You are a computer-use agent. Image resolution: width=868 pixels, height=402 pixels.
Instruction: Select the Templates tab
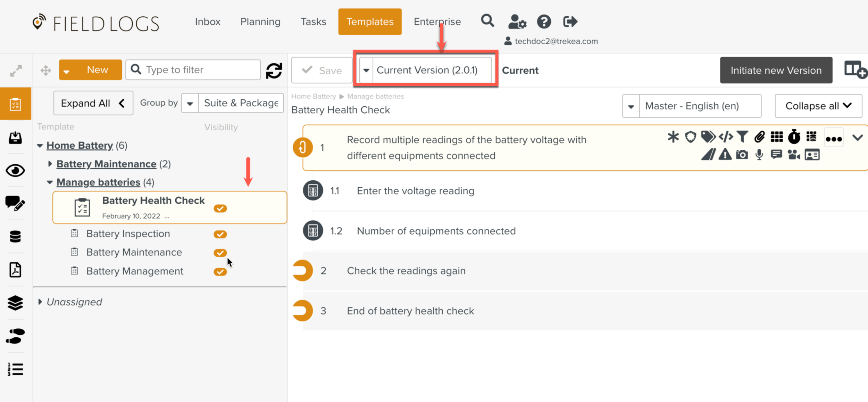pos(370,22)
